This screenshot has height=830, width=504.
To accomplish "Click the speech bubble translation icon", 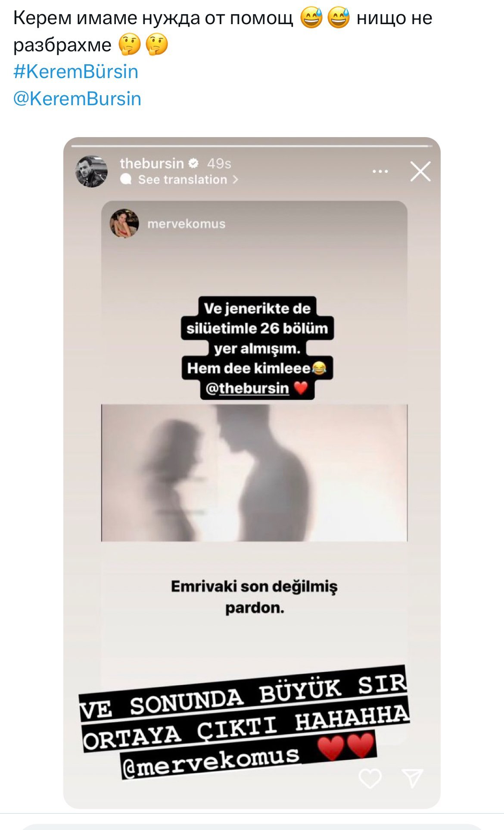I will [x=126, y=179].
